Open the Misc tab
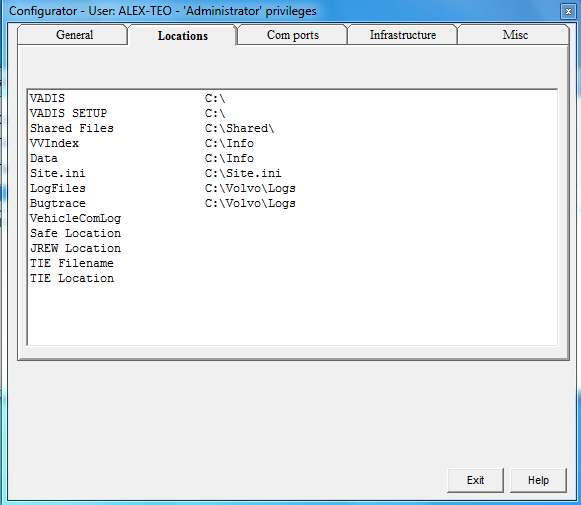The width and height of the screenshot is (581, 505). coord(514,35)
